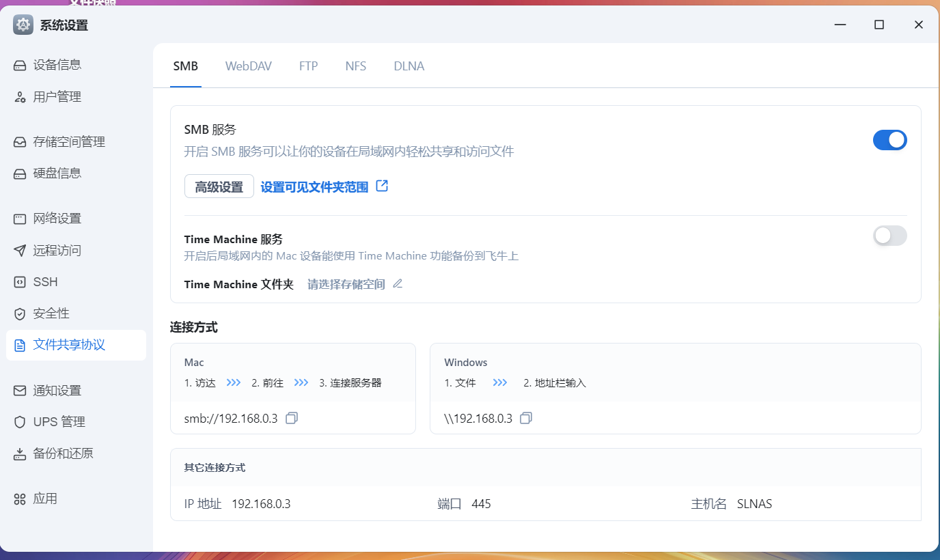Disable the SMB service toggle

tap(889, 140)
